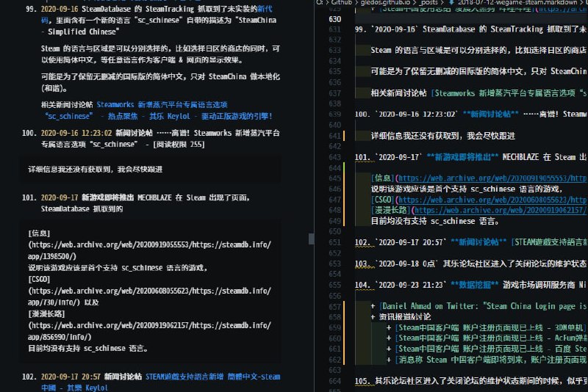Click line number 641 in the editor gutter
The height and width of the screenshot is (392, 588).
tap(334, 136)
